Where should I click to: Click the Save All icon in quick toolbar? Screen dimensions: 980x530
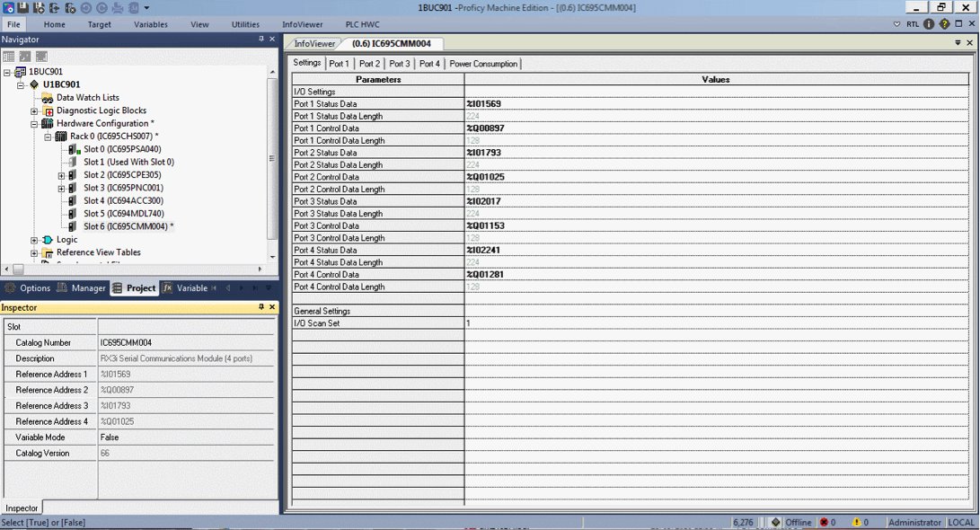[x=39, y=7]
